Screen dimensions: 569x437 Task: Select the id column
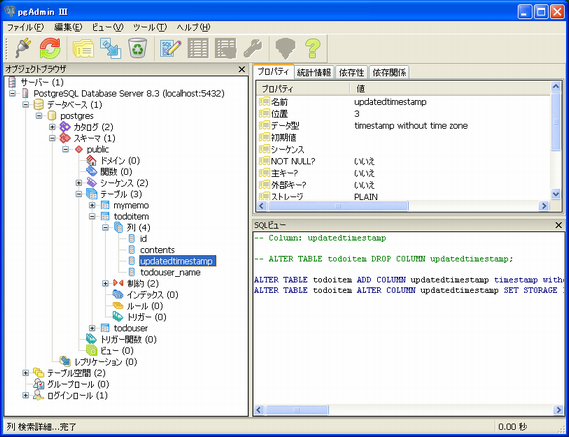point(143,239)
